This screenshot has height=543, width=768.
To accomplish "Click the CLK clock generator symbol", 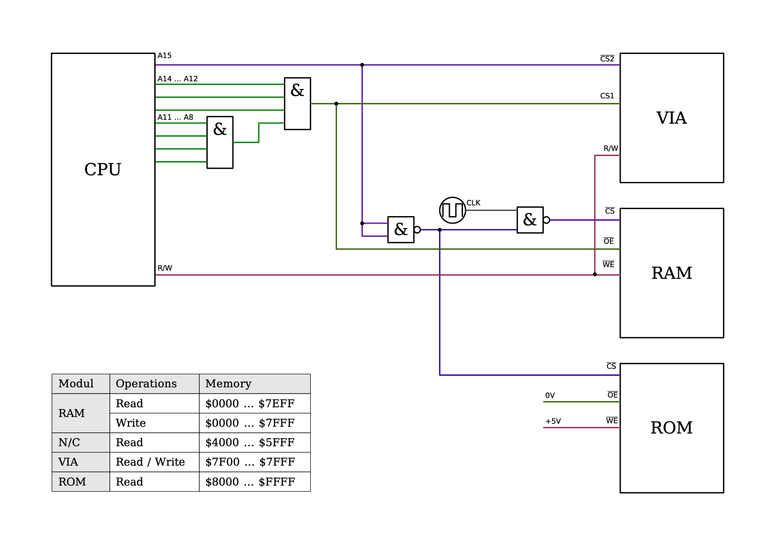I will [452, 211].
